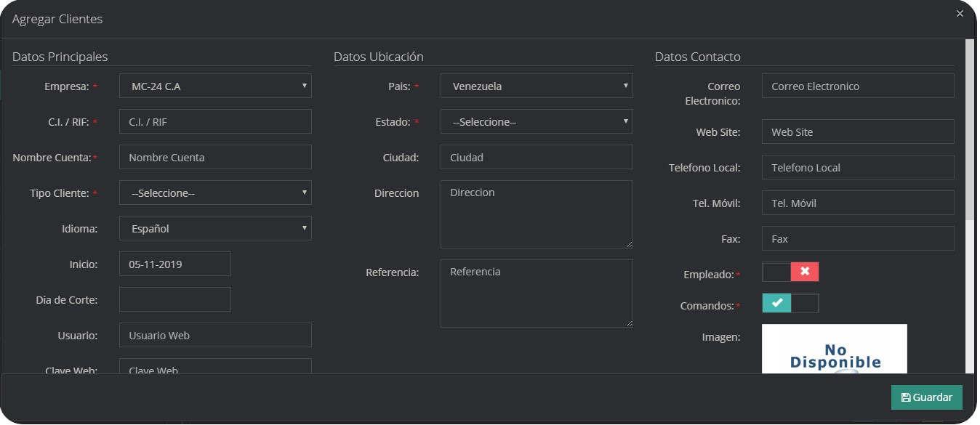Click the Ciudad text field

point(537,158)
